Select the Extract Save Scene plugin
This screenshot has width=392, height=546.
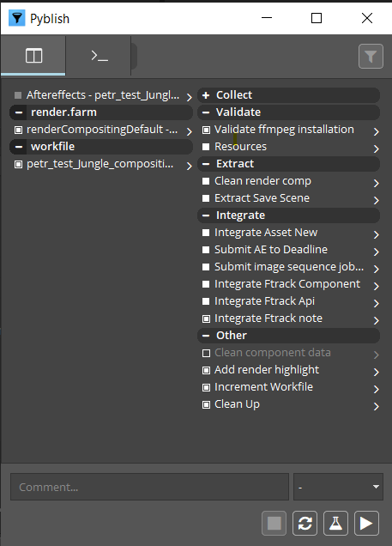(x=262, y=198)
